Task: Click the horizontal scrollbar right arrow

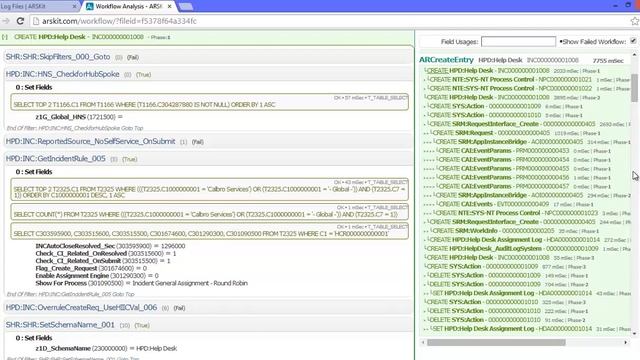Action: 626,342
